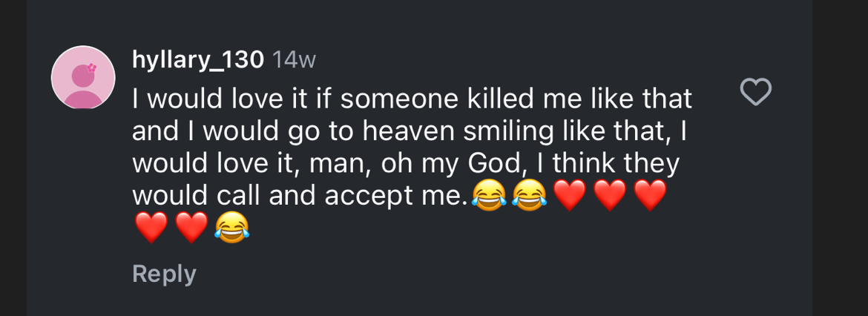Click the final laughing emoji on the bottom line
Screen dimensions: 868x316
[231, 228]
